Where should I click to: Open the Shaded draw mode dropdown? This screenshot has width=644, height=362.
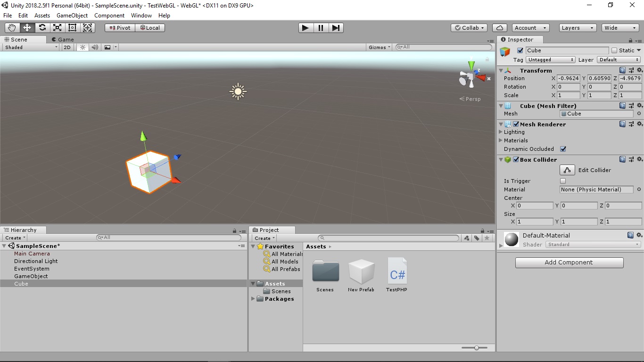coord(31,47)
